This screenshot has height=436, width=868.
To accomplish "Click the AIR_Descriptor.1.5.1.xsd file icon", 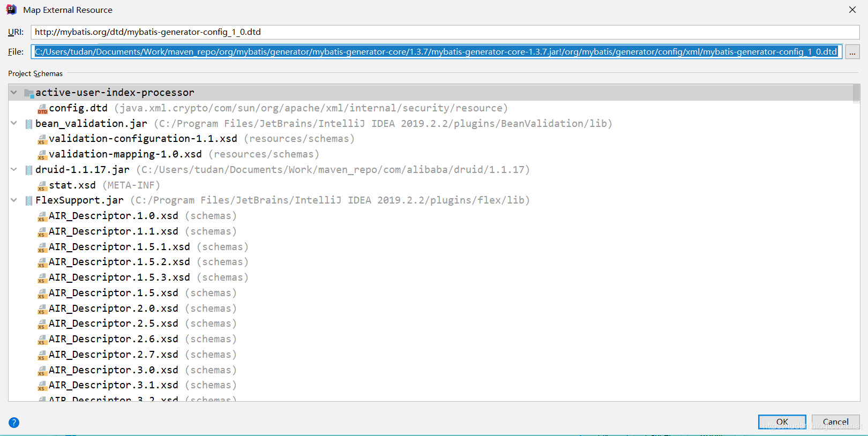I will [x=42, y=247].
